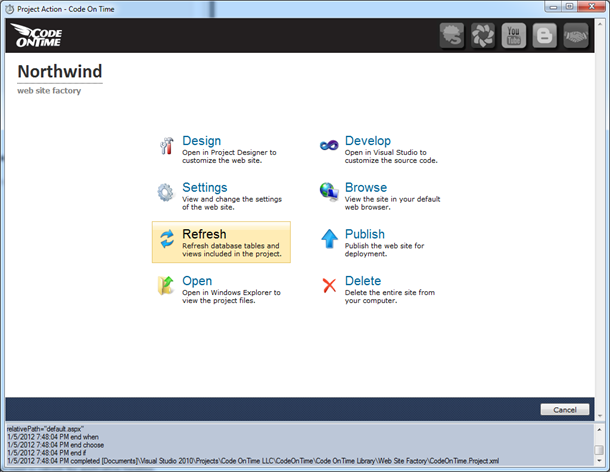
Task: Click the Delete red X icon
Action: point(329,285)
